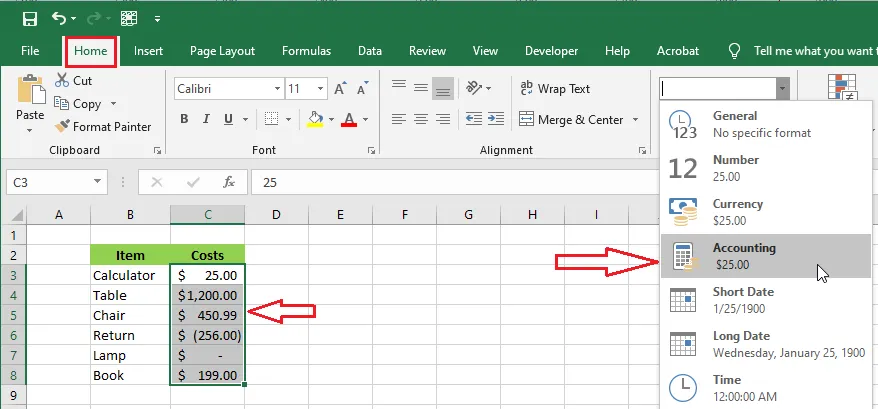Open the Paste options dropdown arrow

pyautogui.click(x=30, y=131)
